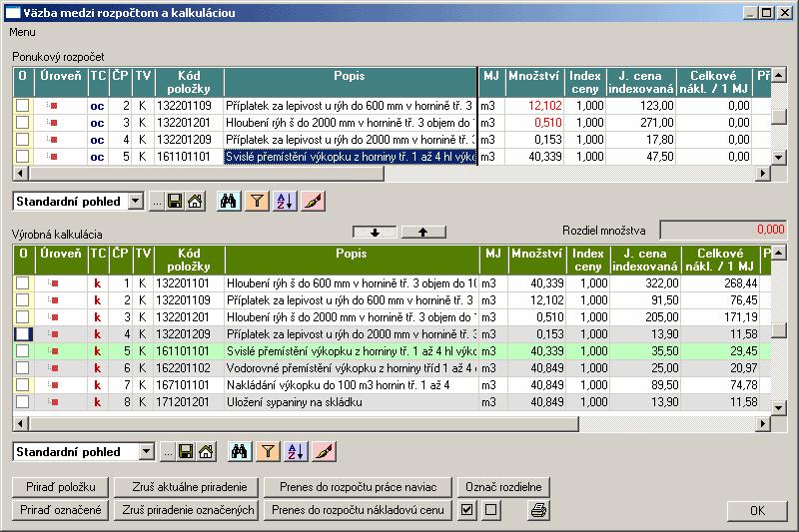Click Množství header in lower table
Screen dimensions: 799x532
click(537, 260)
